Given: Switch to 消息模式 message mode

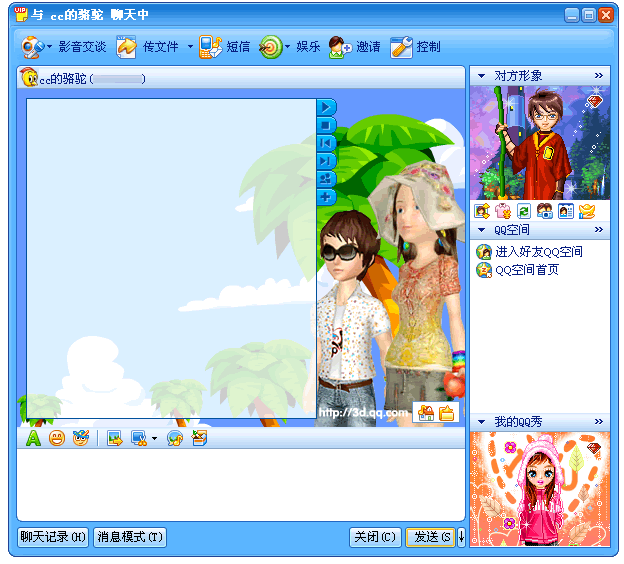Looking at the screenshot, I should point(130,537).
